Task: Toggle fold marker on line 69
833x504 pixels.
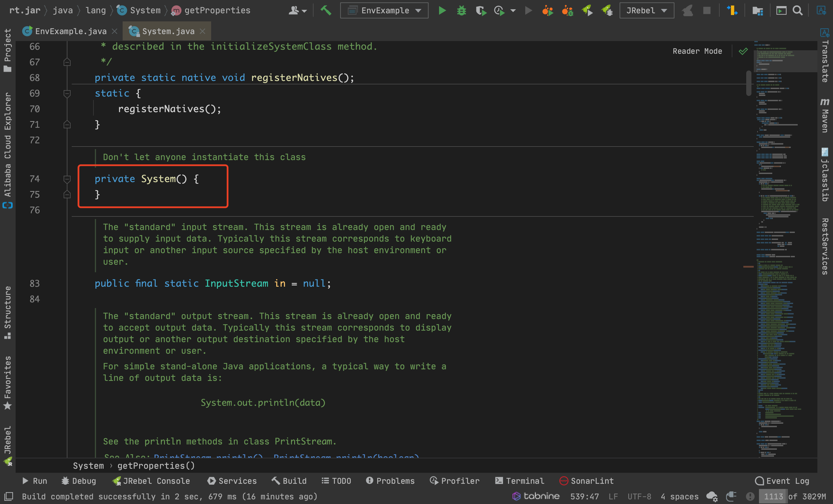Action: pyautogui.click(x=67, y=94)
